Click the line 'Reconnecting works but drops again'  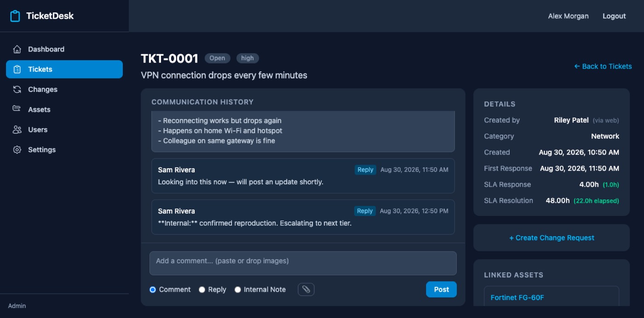[x=220, y=120]
